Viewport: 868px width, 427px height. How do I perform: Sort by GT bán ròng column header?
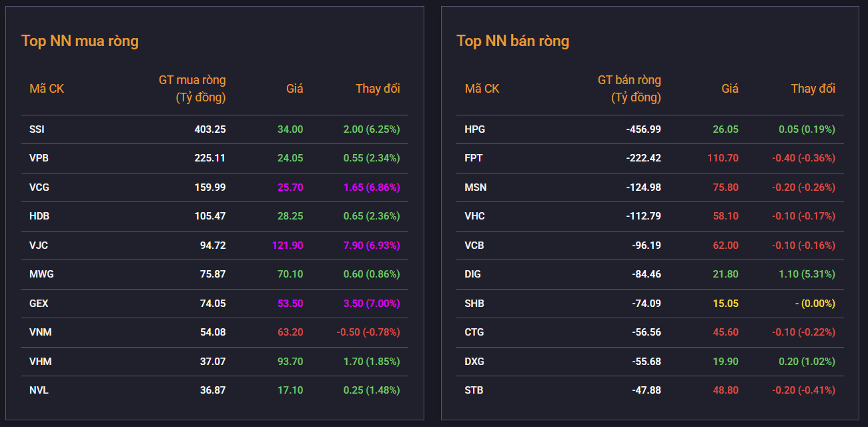629,89
